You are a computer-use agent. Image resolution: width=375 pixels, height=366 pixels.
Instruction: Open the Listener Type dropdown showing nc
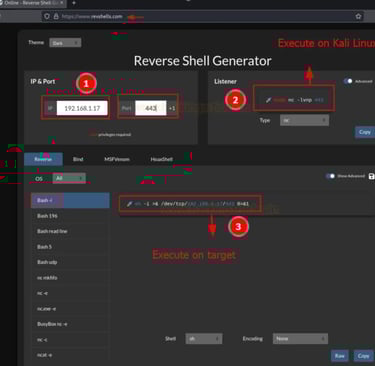(304, 120)
